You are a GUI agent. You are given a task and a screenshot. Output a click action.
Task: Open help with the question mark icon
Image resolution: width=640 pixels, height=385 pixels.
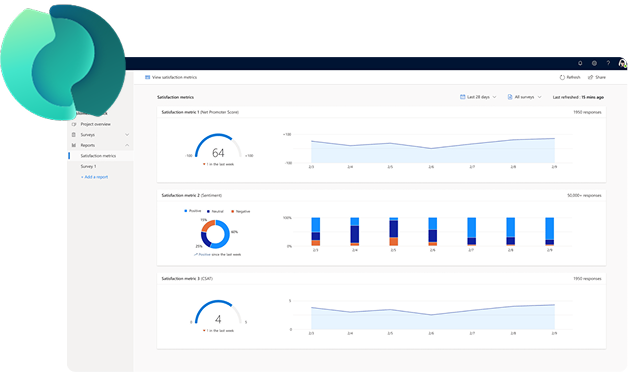click(608, 63)
